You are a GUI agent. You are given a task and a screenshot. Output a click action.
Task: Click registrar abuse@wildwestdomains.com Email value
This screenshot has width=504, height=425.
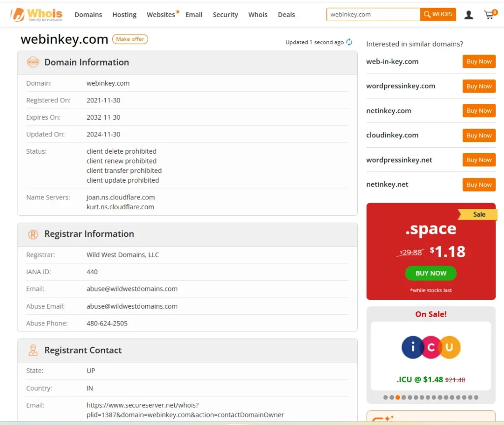(132, 289)
